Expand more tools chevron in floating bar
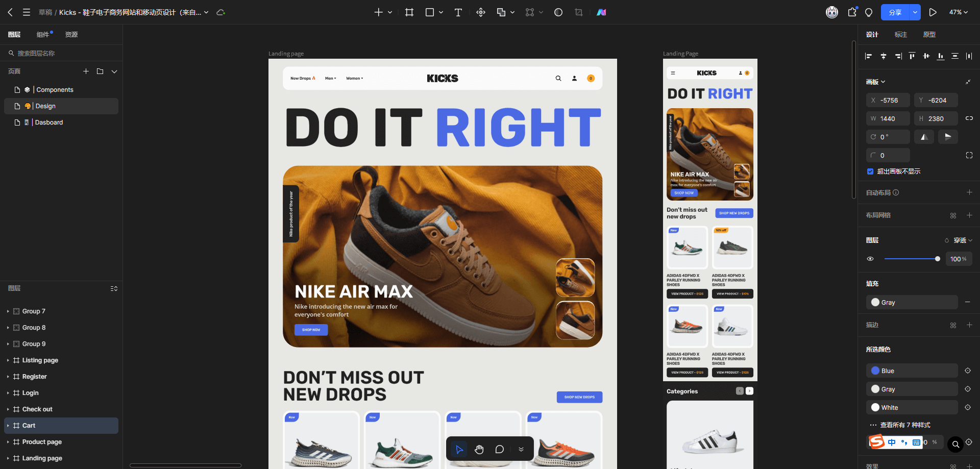The image size is (980, 469). coord(521,449)
